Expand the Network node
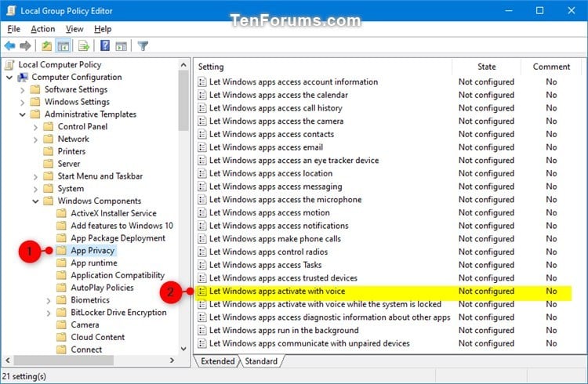This screenshot has width=588, height=384. (x=35, y=139)
